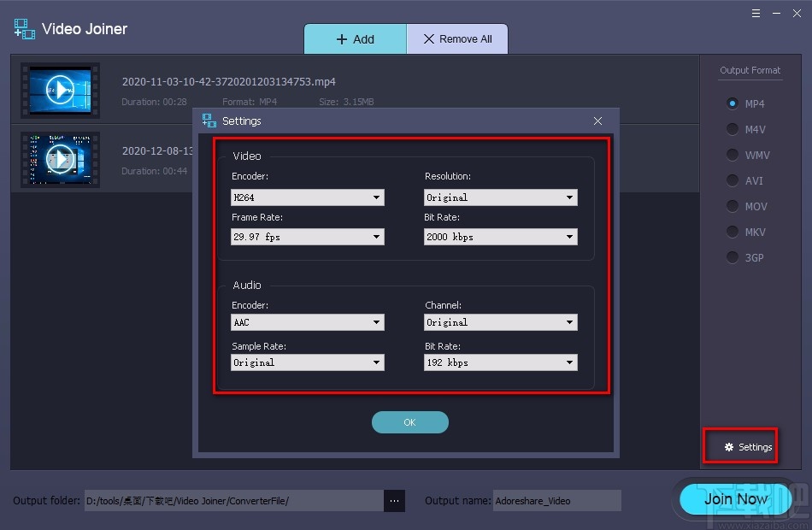Edit the Output name field containing Adoreshare_Video
Viewport: 812px width, 530px height.
(x=556, y=500)
